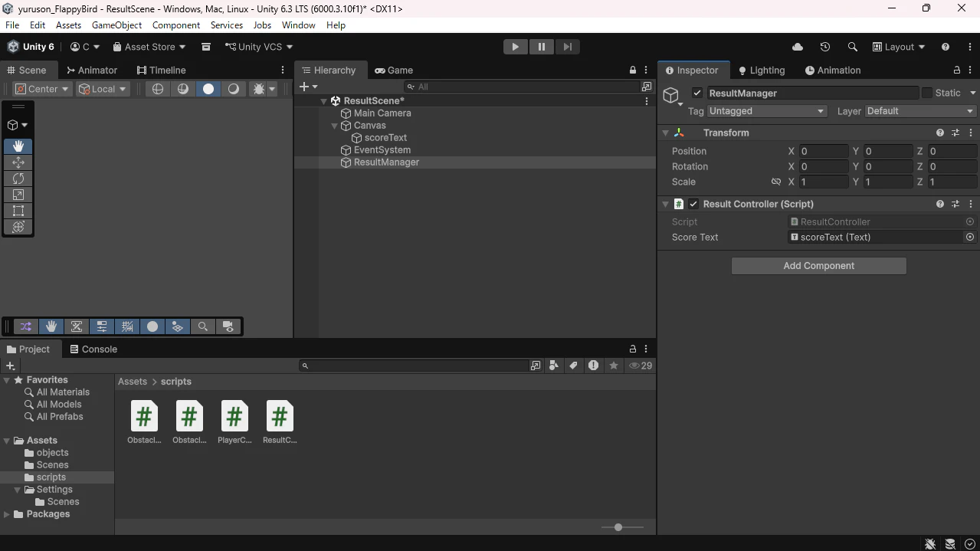Switch to the Game tab
980x551 pixels.
pos(394,70)
